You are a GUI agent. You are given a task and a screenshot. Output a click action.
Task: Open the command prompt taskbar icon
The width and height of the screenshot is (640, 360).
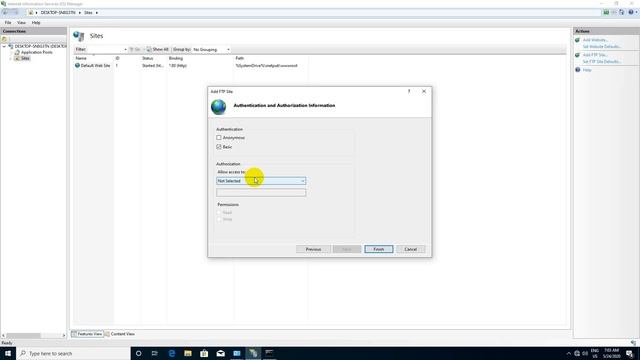[269, 353]
